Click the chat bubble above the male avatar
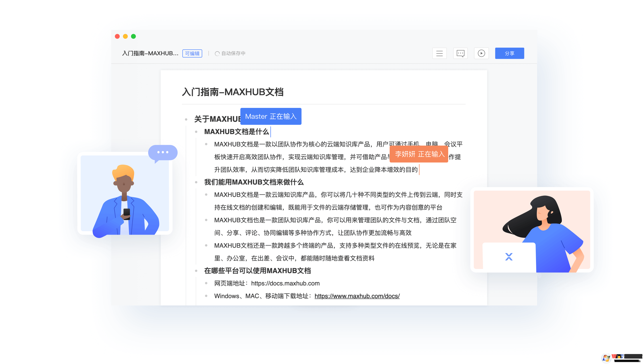Screen dimensions: 644x364 pyautogui.click(x=163, y=152)
